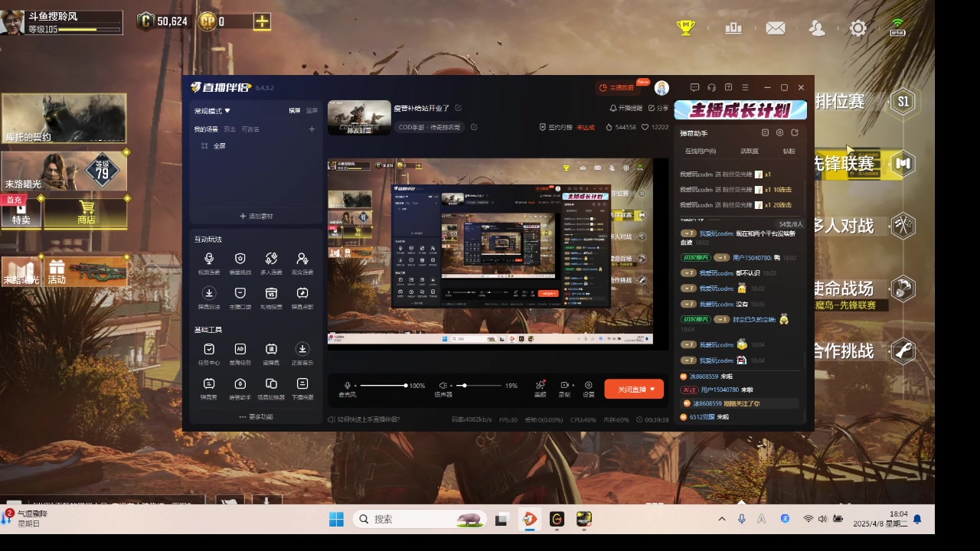
Task: Adjust microphone volume slider
Action: 383,386
